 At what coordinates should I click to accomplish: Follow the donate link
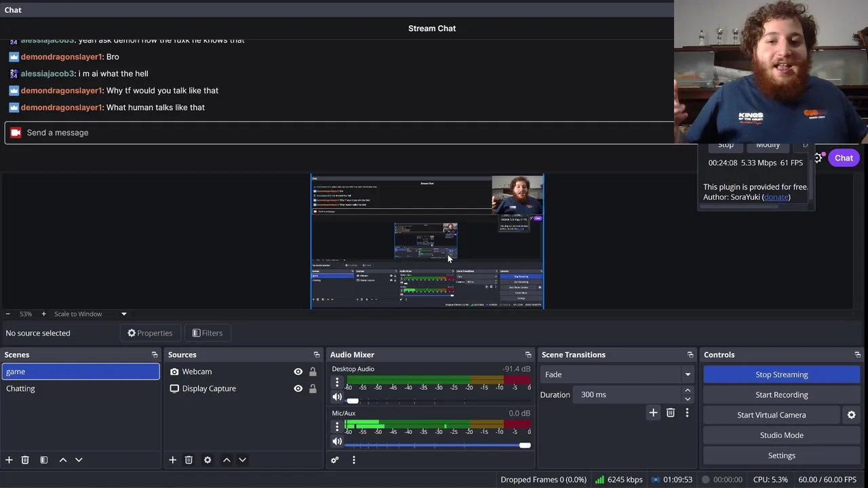coord(776,197)
